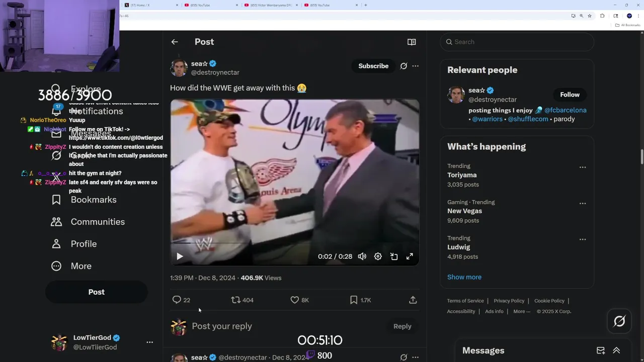Open more options for Toriyama trend
The image size is (644, 362).
tap(583, 167)
